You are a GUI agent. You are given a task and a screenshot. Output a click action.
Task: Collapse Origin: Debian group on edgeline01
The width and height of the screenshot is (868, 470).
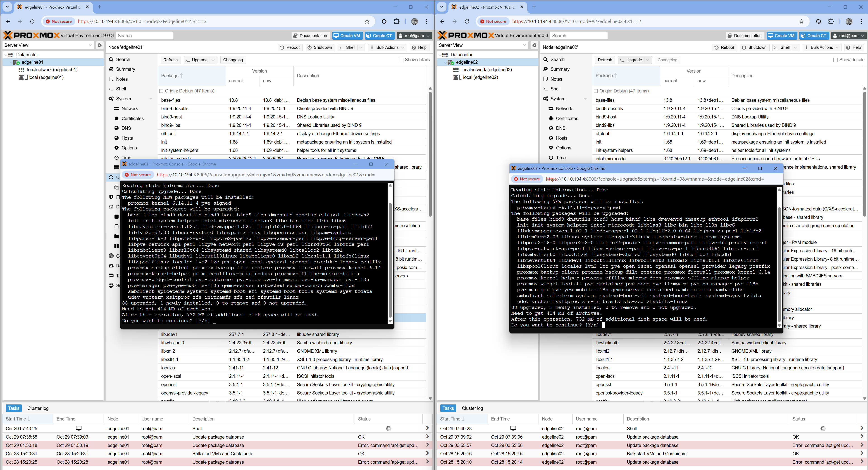point(161,91)
